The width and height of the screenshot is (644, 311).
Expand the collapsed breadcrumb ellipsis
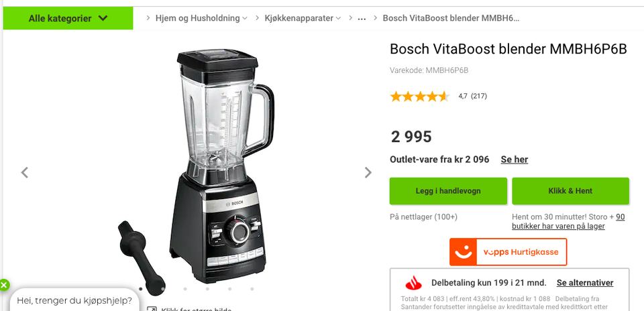coord(362,19)
